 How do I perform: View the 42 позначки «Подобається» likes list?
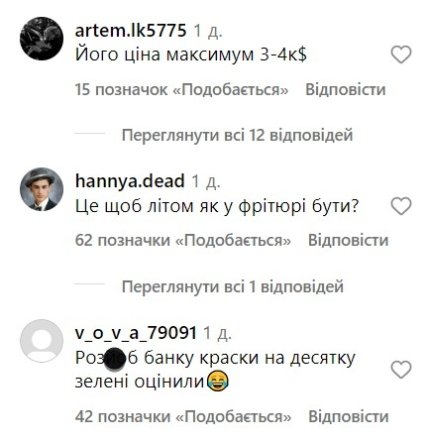click(183, 416)
